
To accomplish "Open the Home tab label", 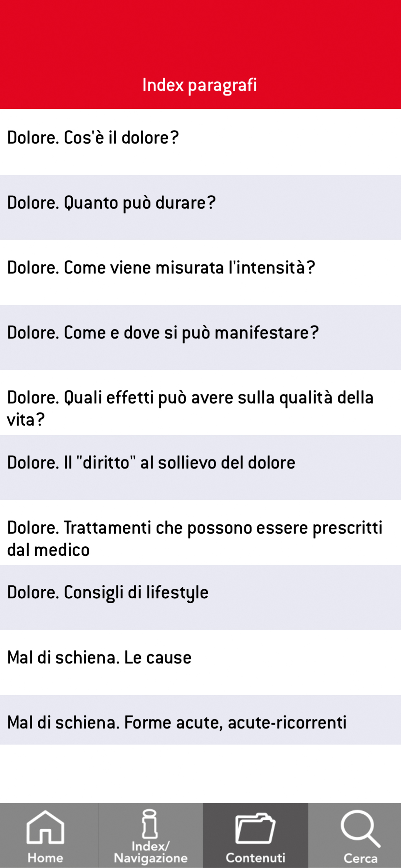I will tap(45, 858).
